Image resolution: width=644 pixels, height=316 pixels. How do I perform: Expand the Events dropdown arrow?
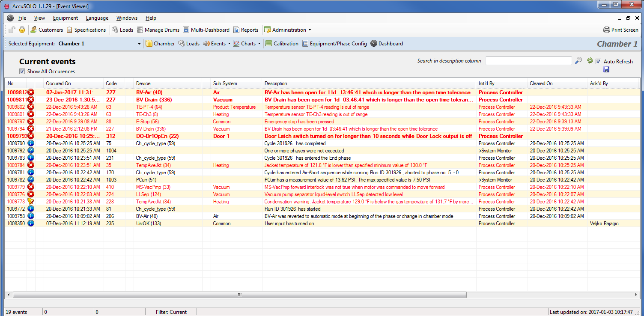tap(229, 44)
